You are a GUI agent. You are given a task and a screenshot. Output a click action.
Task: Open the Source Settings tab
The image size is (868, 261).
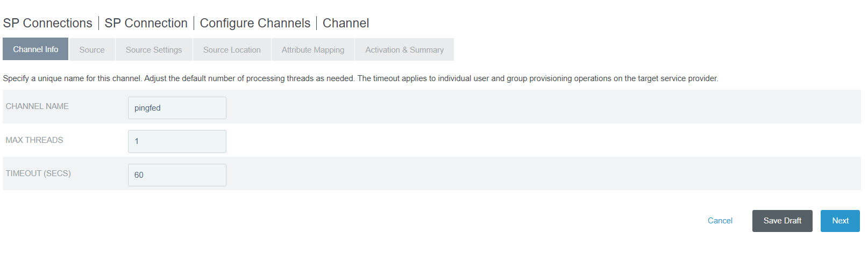[x=154, y=49]
